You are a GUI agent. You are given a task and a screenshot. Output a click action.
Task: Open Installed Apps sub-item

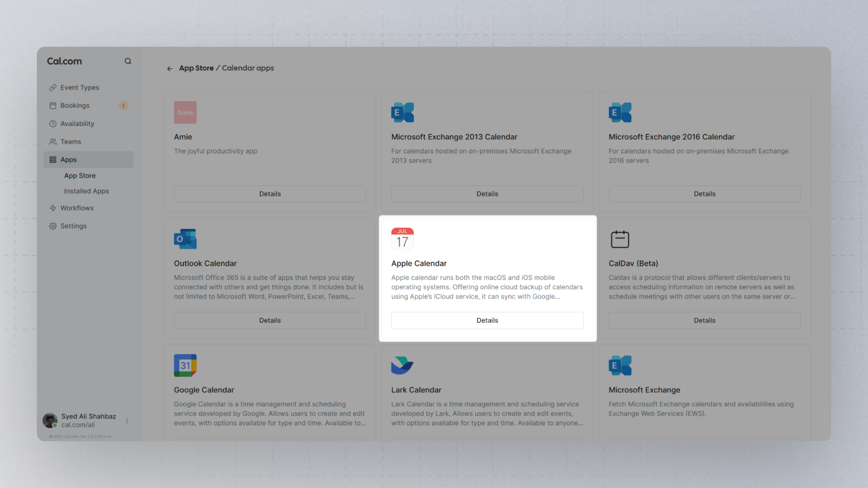pyautogui.click(x=87, y=191)
